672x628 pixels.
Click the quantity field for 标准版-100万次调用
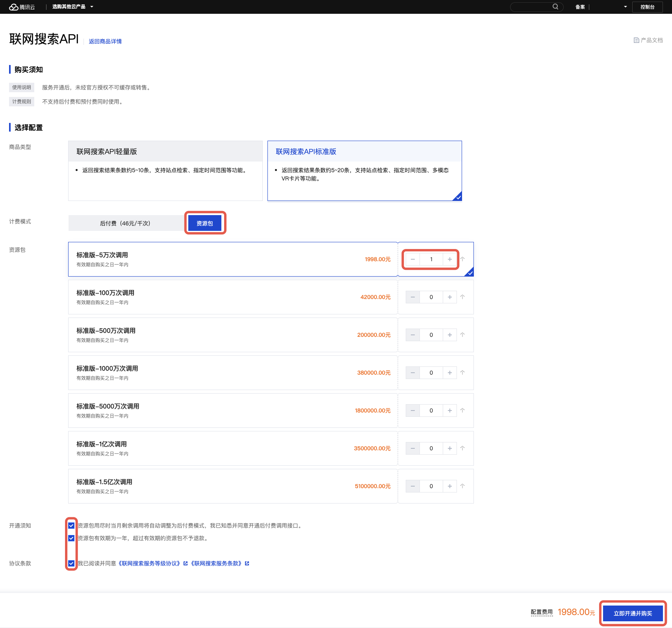431,297
